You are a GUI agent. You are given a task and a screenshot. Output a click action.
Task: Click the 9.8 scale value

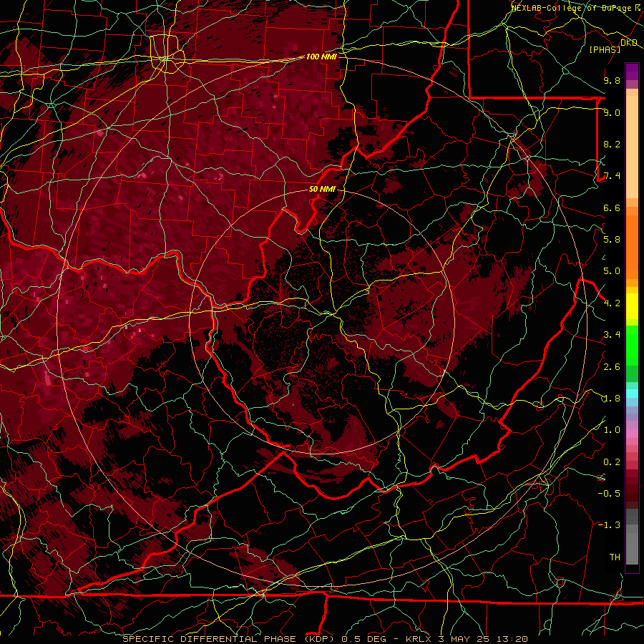tap(612, 80)
